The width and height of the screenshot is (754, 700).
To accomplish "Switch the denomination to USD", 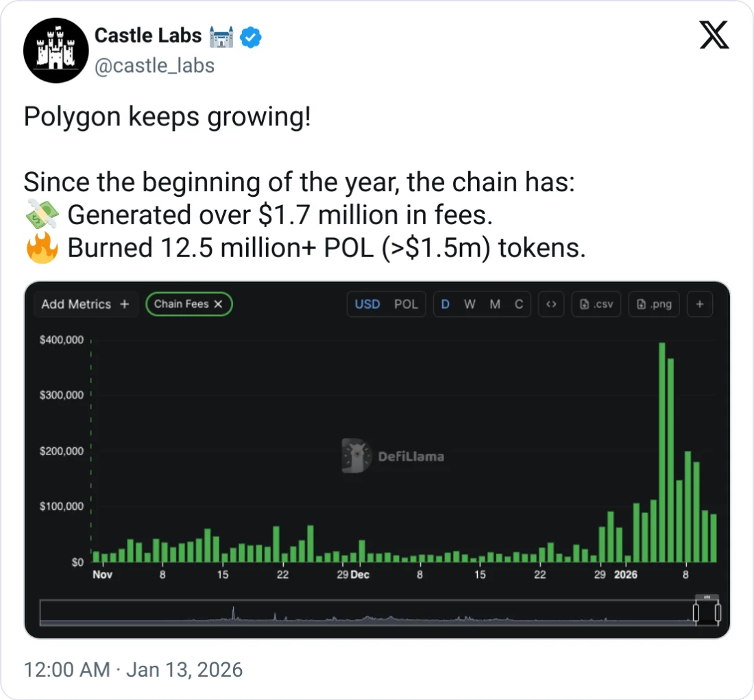I will coord(367,304).
